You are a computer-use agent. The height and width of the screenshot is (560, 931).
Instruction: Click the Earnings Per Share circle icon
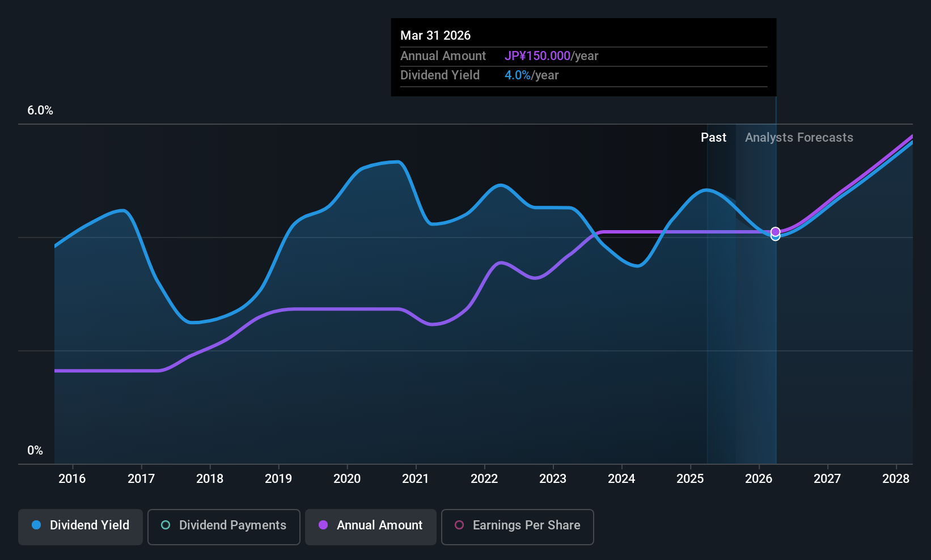(x=459, y=525)
